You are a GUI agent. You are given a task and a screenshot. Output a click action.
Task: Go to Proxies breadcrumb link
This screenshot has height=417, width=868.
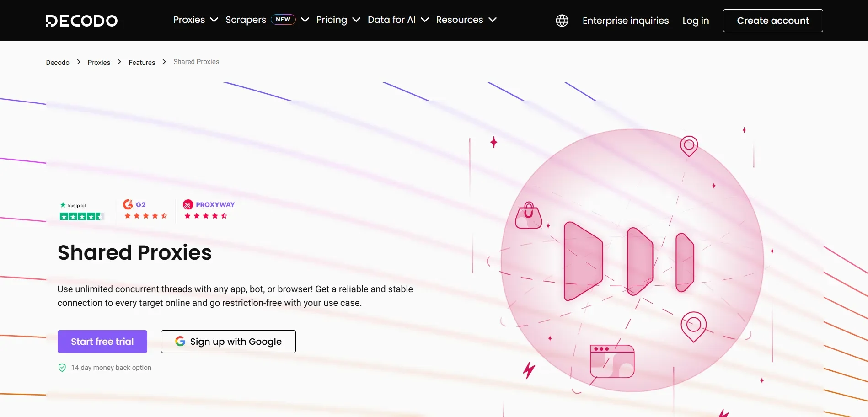(x=99, y=63)
